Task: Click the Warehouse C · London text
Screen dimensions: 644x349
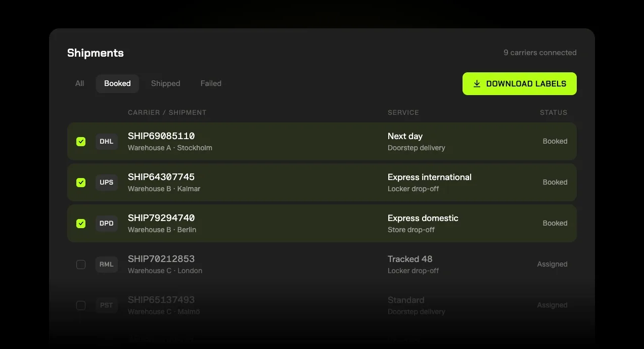Action: click(x=165, y=271)
